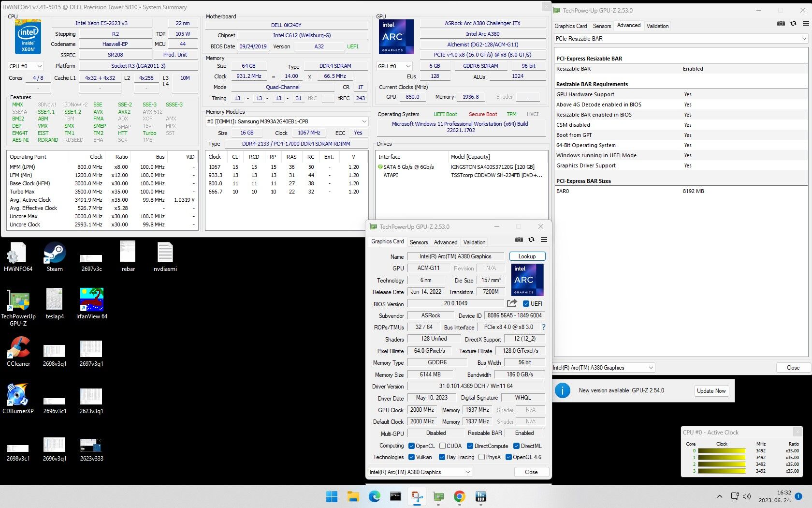Expand the memory module DIMM1 dropdown
Screen dimensions: 812x508
point(287,121)
